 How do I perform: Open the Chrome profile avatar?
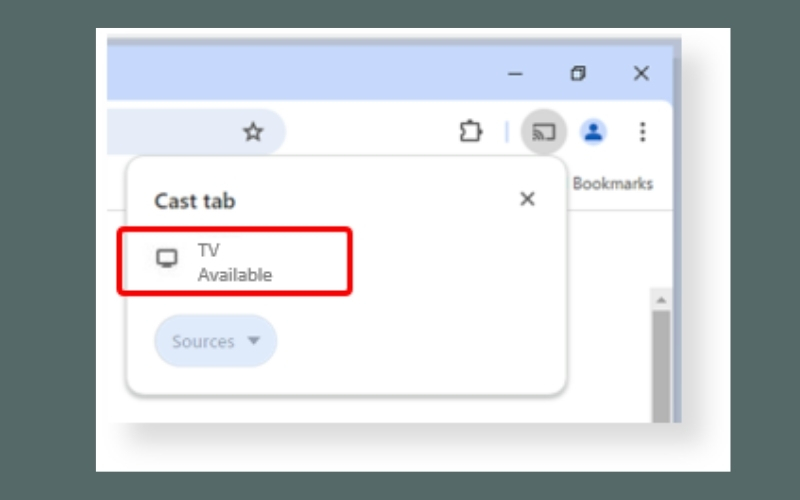tap(594, 132)
